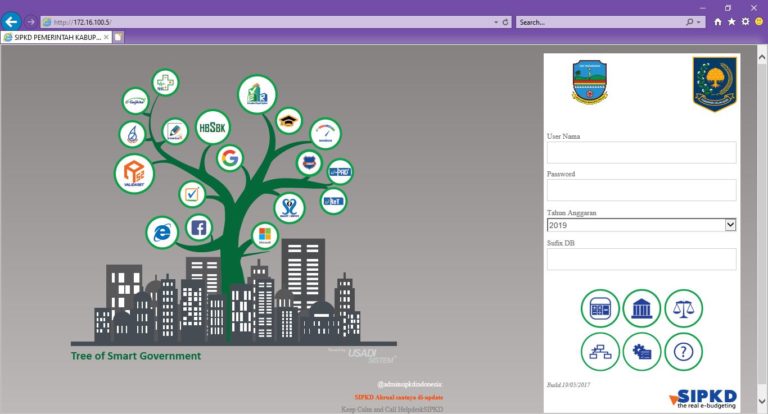The height and width of the screenshot is (414, 768).
Task: Expand the search provider dropdown arrow
Action: tap(698, 22)
